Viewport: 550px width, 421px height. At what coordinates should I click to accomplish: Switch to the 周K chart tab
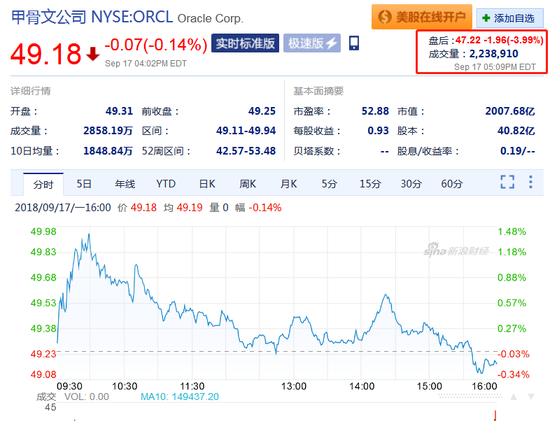tap(248, 184)
